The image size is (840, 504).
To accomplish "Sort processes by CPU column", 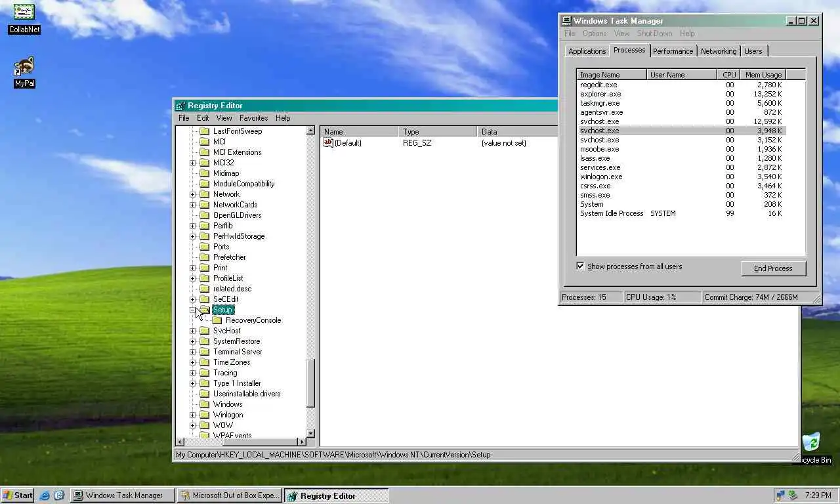I will (728, 75).
